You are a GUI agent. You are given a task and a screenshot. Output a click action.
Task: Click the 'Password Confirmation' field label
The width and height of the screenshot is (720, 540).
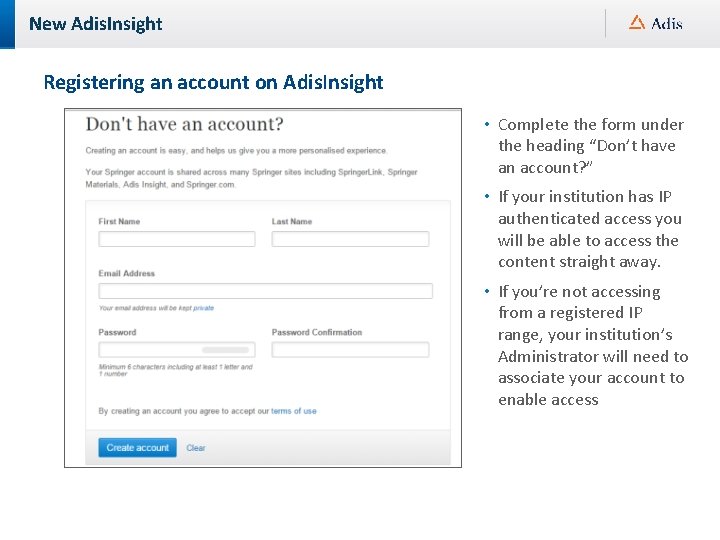[316, 332]
